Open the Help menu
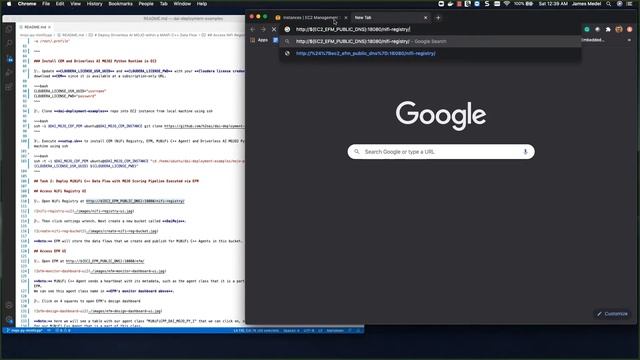Viewport: 640px width, 360px height. 202,4
